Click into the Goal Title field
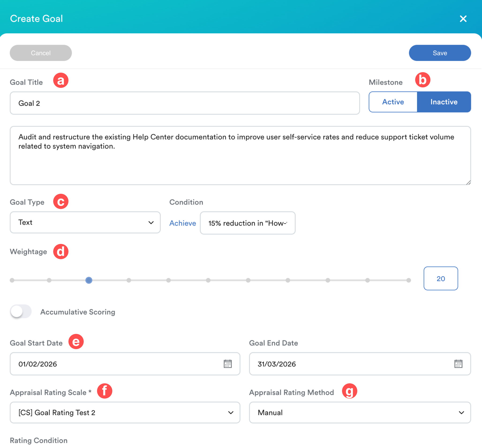This screenshot has width=482, height=448. pos(185,103)
